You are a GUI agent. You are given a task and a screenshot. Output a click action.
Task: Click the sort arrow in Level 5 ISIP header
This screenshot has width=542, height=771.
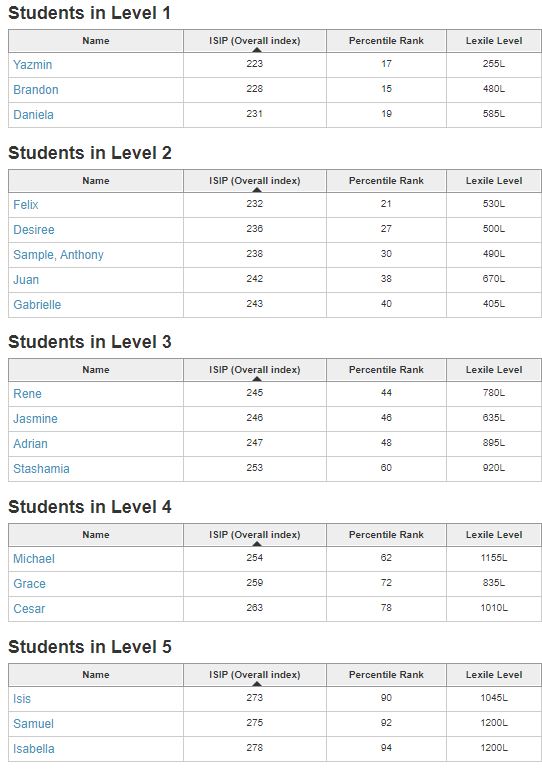(x=256, y=684)
